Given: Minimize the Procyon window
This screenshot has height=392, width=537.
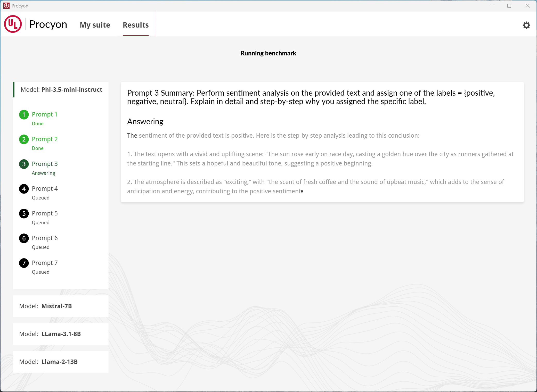Looking at the screenshot, I should tap(491, 6).
